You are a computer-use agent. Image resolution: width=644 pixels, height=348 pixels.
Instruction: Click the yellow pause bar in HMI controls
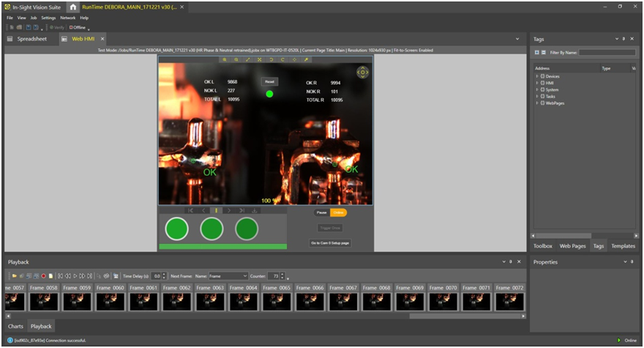click(216, 210)
